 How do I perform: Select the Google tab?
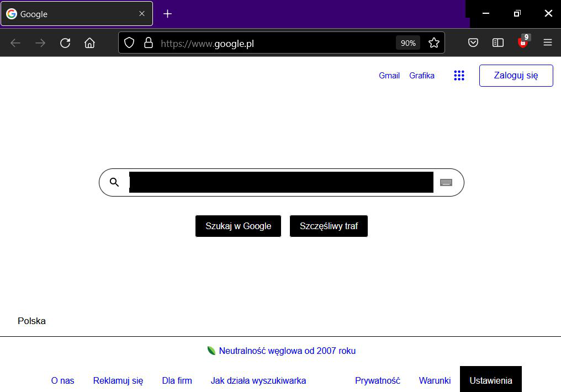(x=77, y=14)
